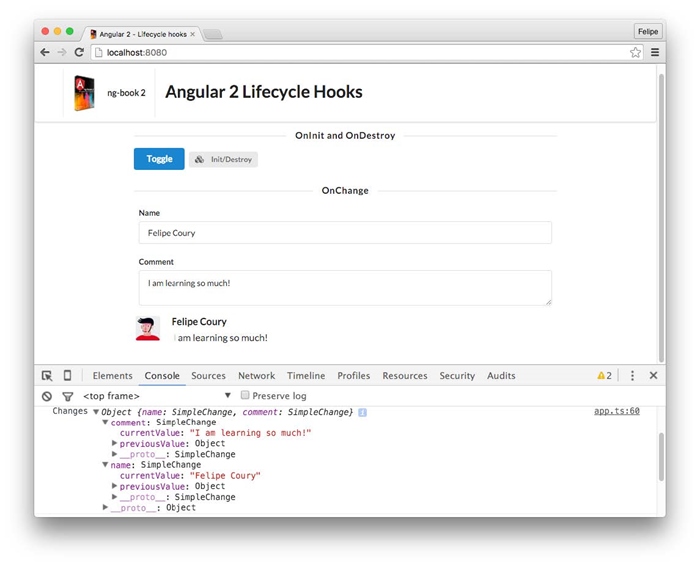This screenshot has width=700, height=566.
Task: Open the console filter funnel icon
Action: click(x=67, y=396)
